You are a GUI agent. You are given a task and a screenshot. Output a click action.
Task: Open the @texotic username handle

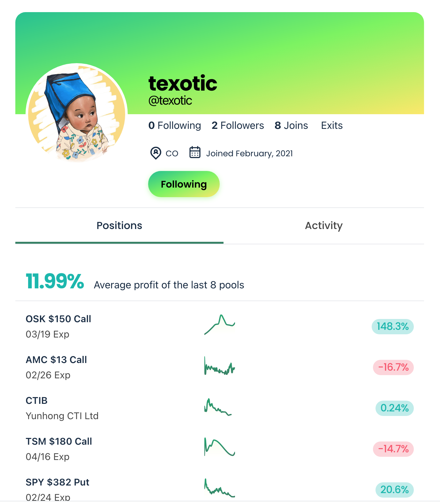(x=170, y=100)
